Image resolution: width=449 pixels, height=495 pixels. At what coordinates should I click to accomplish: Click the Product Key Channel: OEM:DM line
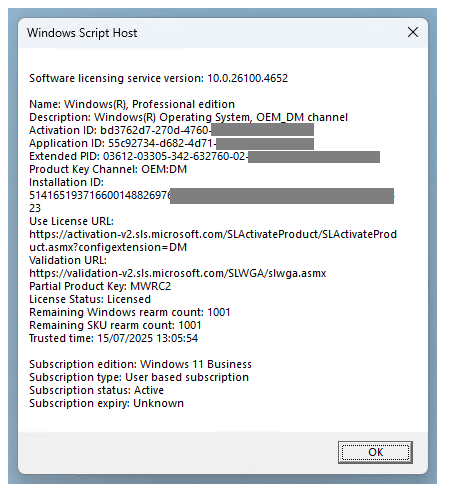[x=108, y=169]
